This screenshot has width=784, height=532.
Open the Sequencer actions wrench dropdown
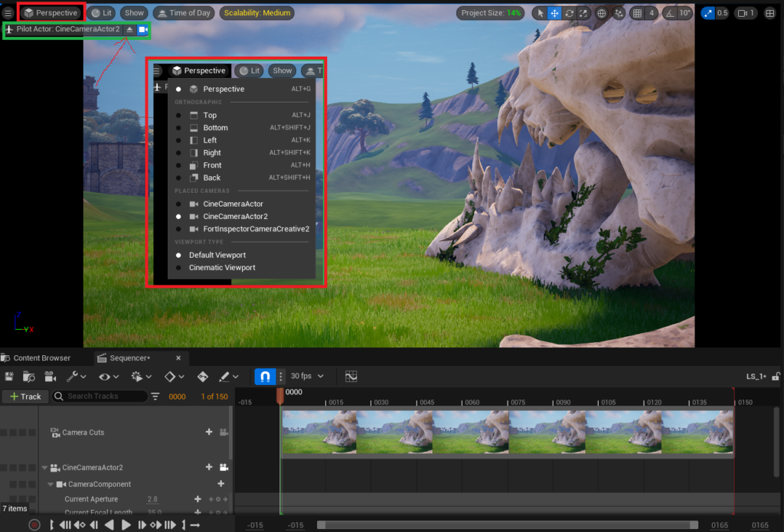77,377
